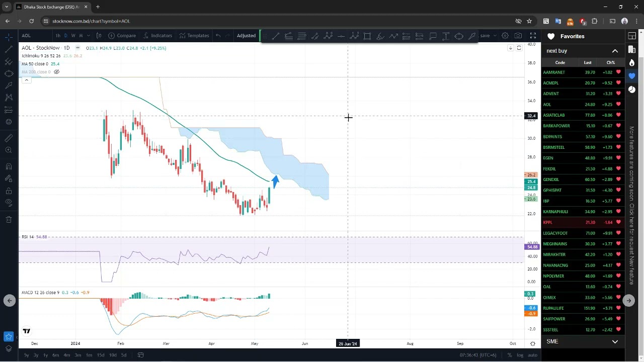Open the save layout dropdown arrow

(x=495, y=36)
